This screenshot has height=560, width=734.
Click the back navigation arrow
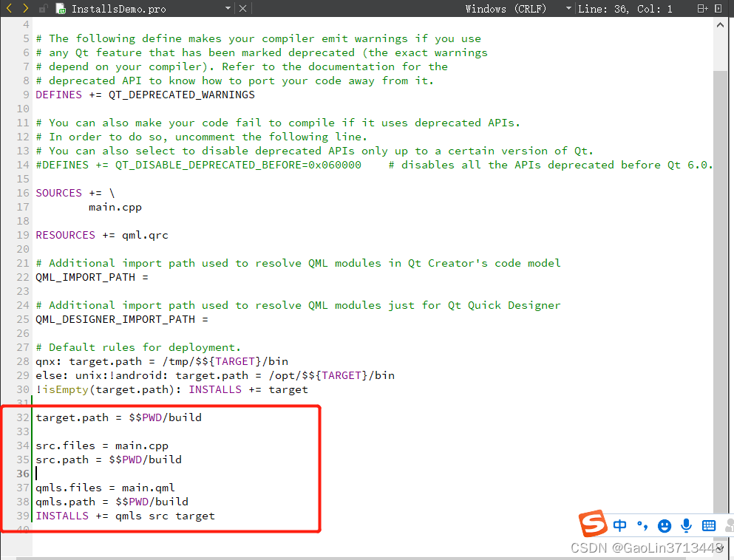9,10
